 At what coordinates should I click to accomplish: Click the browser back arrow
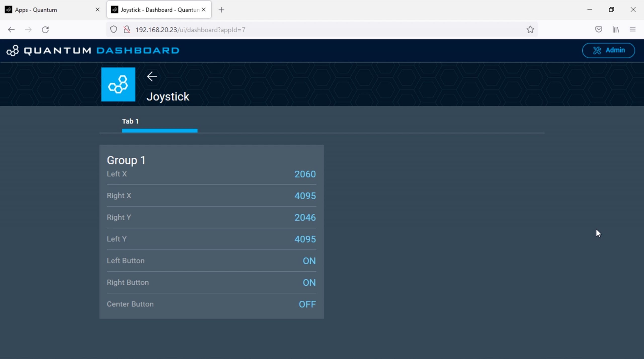coord(11,30)
